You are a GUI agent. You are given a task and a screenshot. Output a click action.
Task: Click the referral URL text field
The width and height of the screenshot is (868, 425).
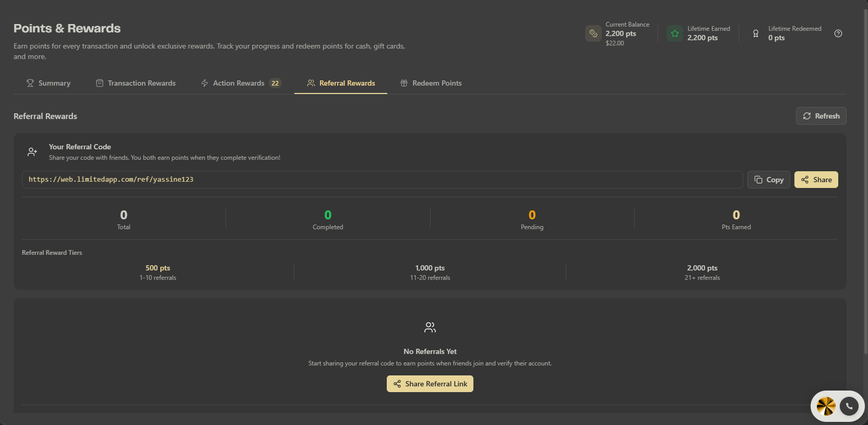(383, 180)
